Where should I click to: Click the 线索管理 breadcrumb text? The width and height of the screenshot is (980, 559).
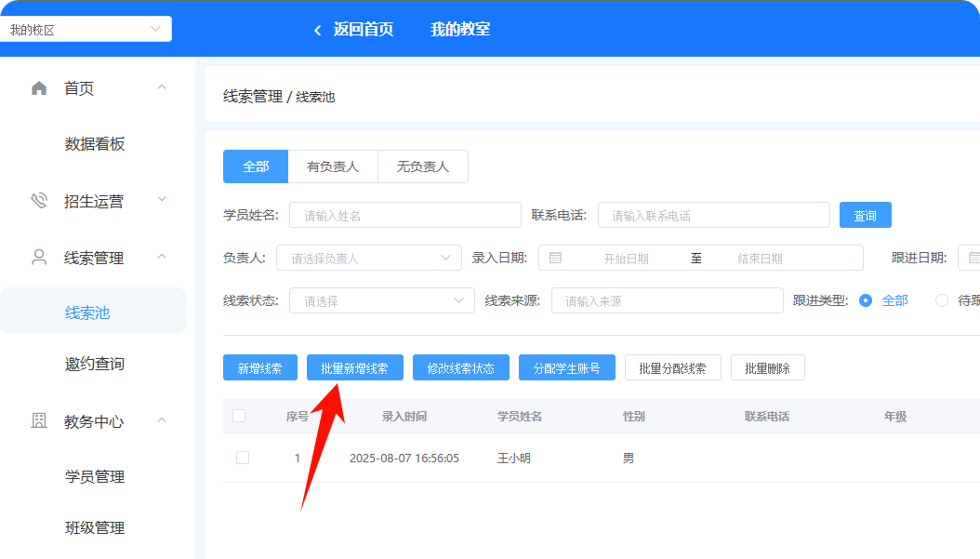point(253,97)
